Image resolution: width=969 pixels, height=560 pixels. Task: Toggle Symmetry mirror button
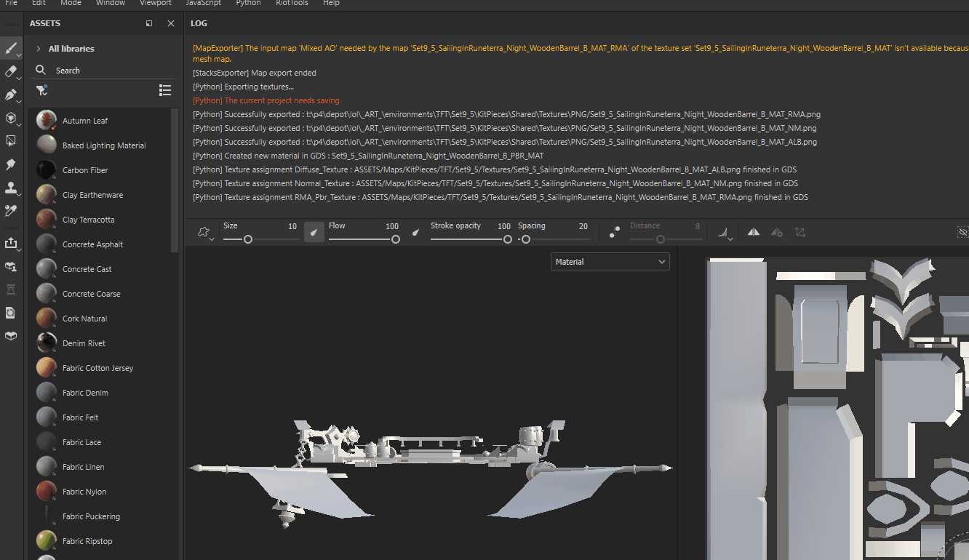pyautogui.click(x=754, y=232)
